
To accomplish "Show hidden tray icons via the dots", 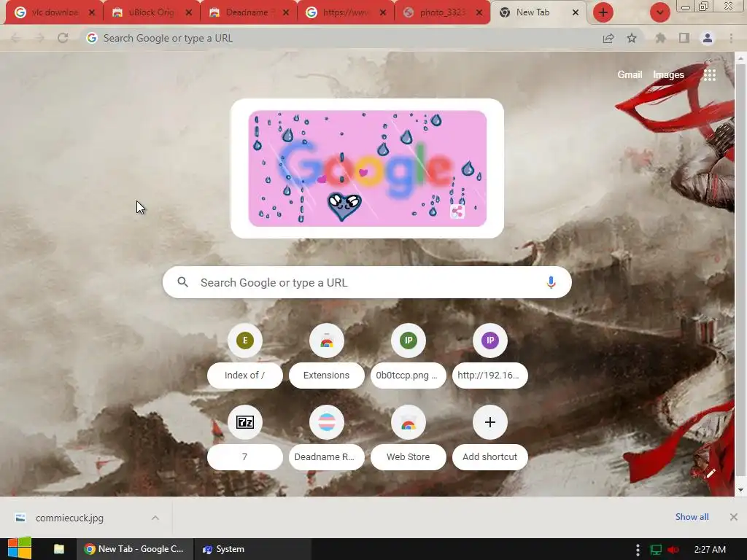I will tap(638, 550).
